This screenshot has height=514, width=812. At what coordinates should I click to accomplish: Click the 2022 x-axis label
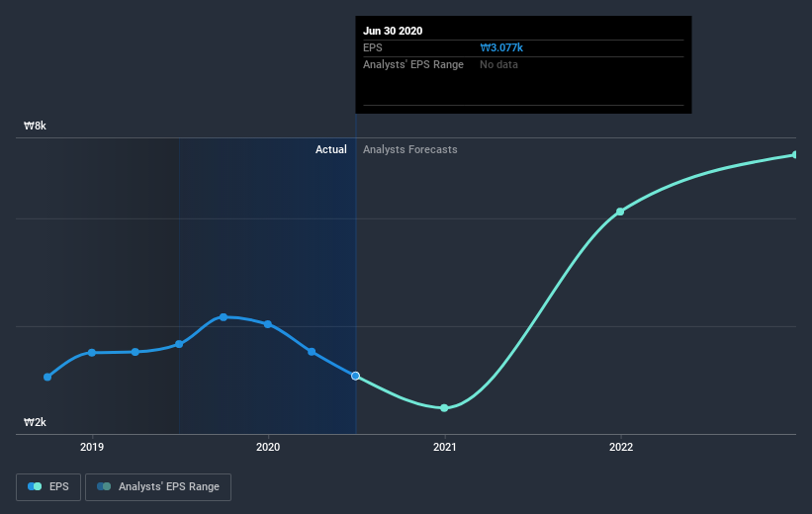click(621, 447)
